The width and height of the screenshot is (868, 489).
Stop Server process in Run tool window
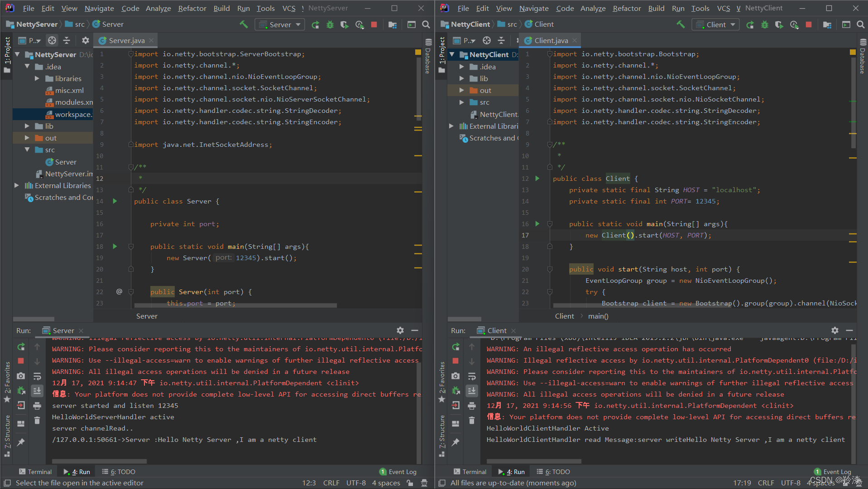pyautogui.click(x=21, y=361)
